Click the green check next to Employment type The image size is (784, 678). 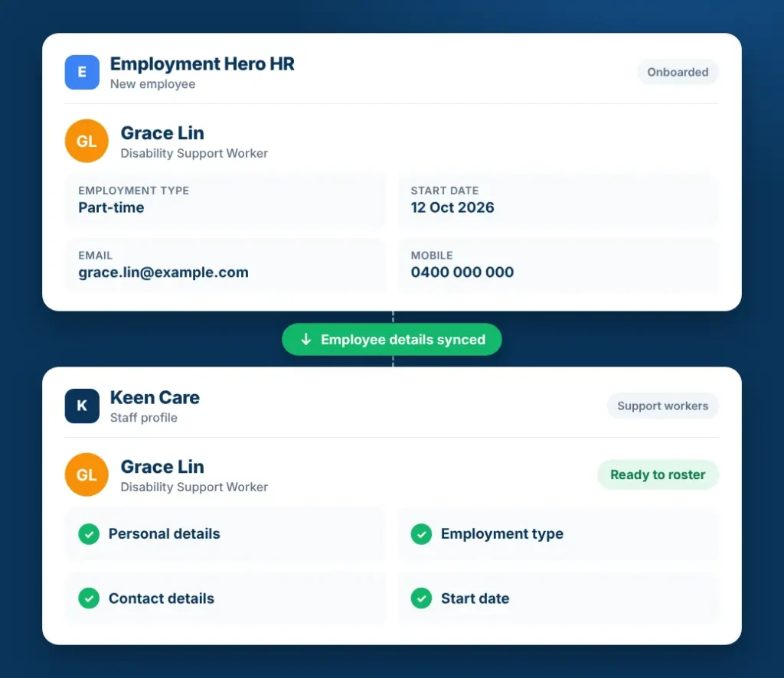tap(422, 534)
